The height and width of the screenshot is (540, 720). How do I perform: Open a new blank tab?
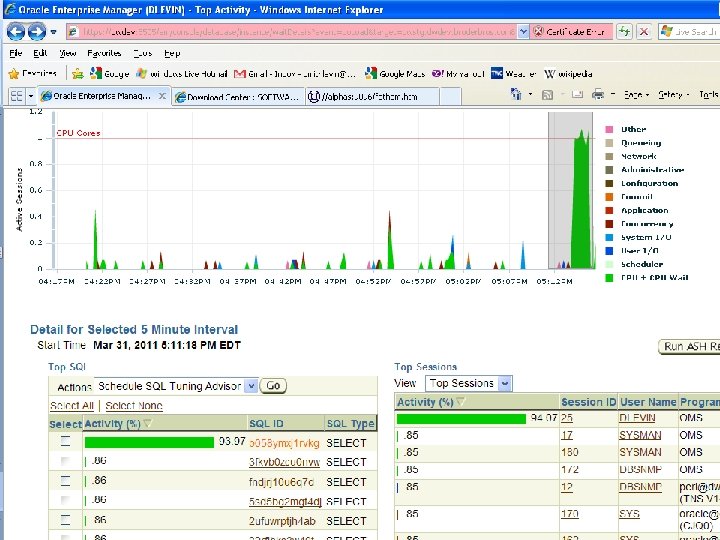point(450,96)
